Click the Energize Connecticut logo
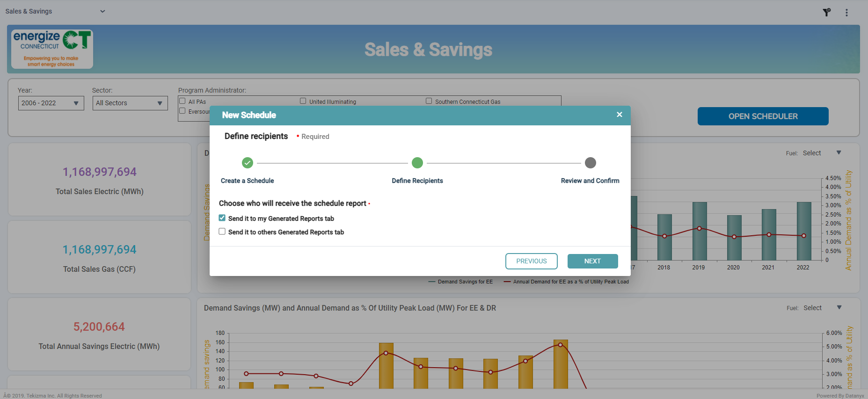 pyautogui.click(x=52, y=49)
